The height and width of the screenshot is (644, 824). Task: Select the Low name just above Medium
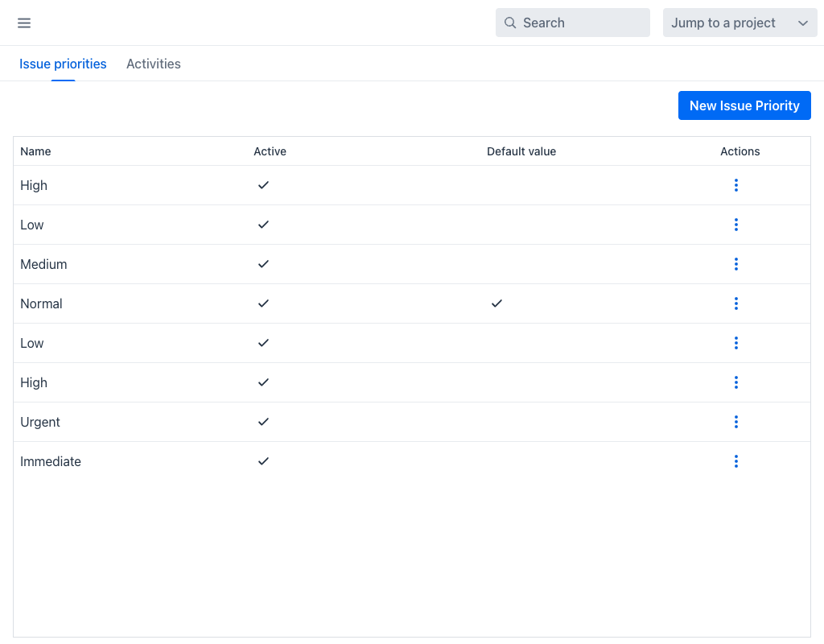(x=31, y=225)
